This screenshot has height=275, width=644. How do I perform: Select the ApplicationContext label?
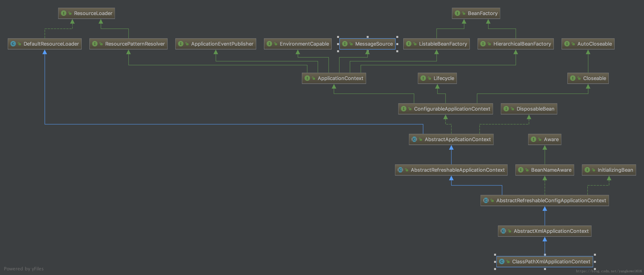(x=341, y=78)
